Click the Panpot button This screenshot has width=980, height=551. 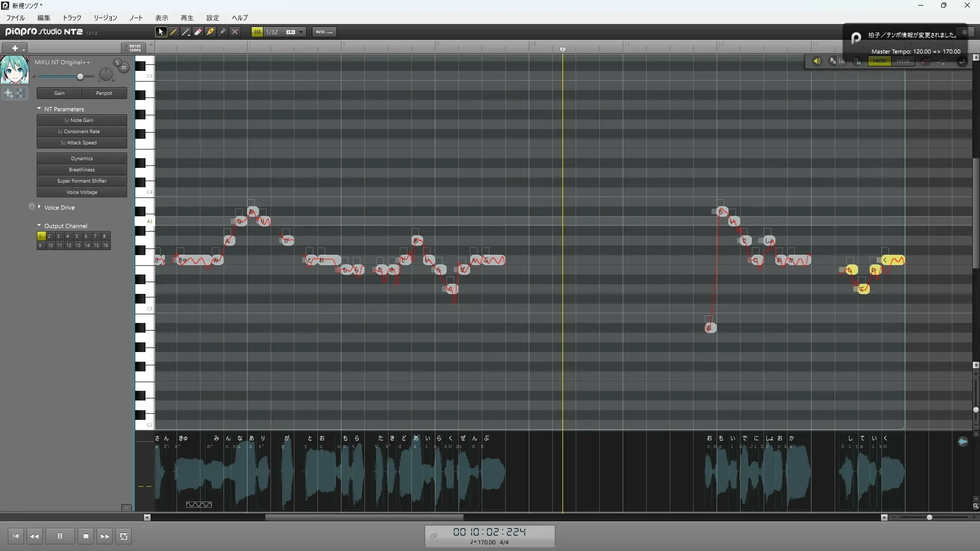104,93
